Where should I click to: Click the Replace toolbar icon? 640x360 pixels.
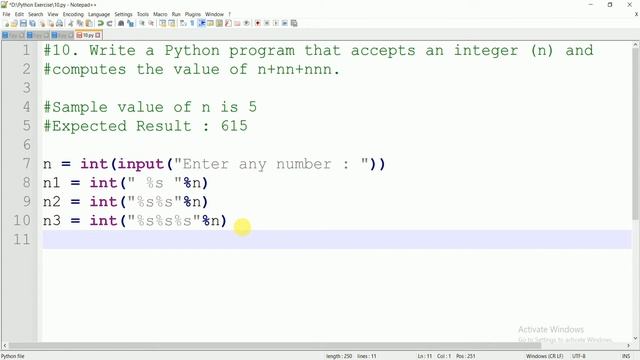(x=130, y=23)
